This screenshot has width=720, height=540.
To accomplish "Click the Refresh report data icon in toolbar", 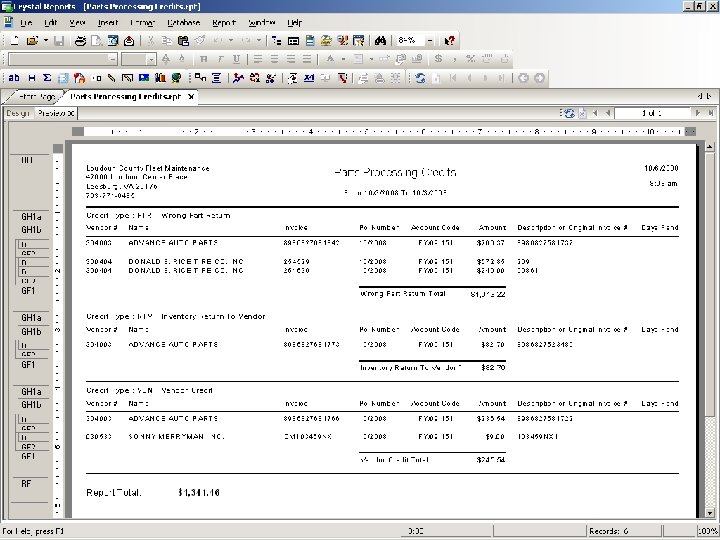I will coord(420,78).
